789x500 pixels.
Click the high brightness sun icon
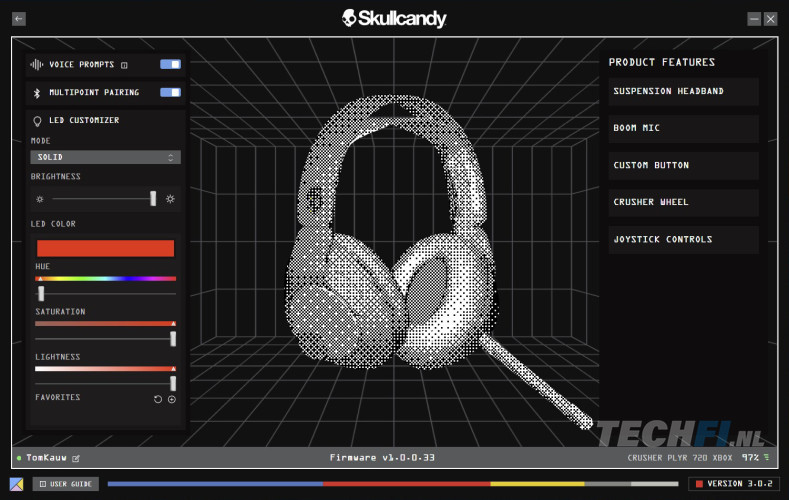(170, 199)
